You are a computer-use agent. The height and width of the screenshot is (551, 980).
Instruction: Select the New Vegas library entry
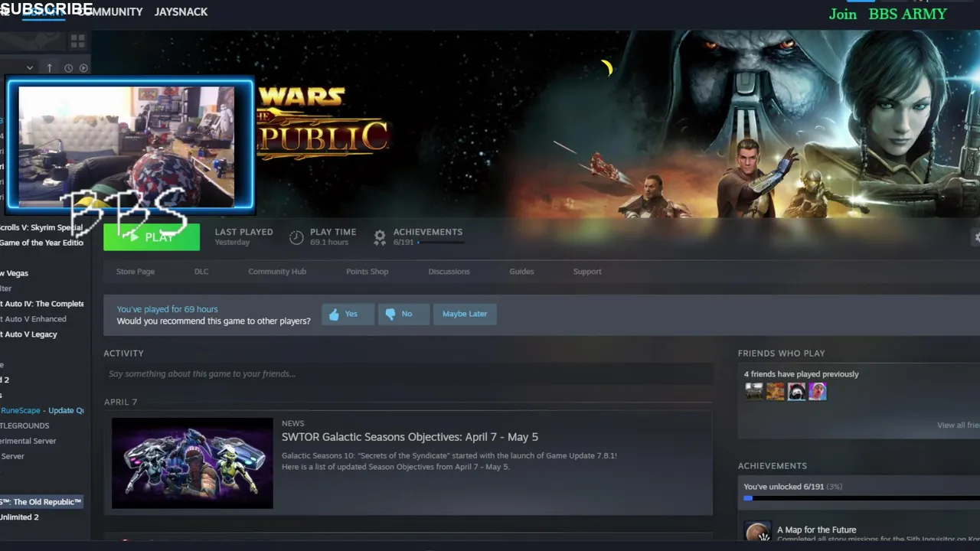pos(14,273)
